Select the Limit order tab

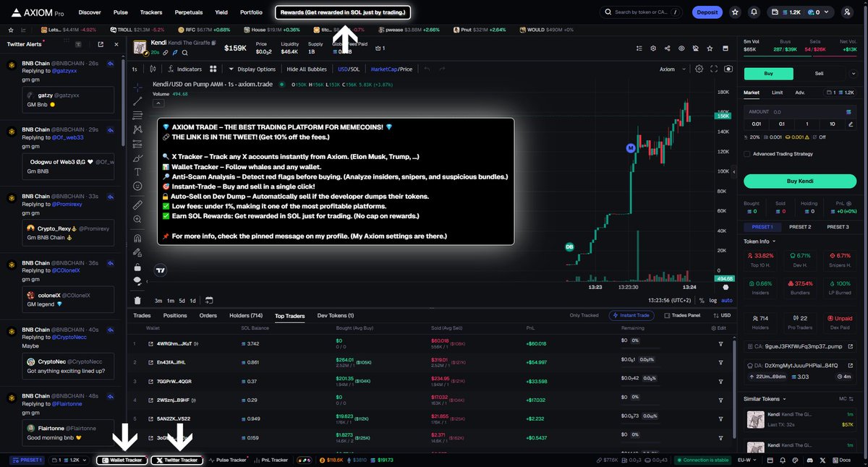[777, 93]
